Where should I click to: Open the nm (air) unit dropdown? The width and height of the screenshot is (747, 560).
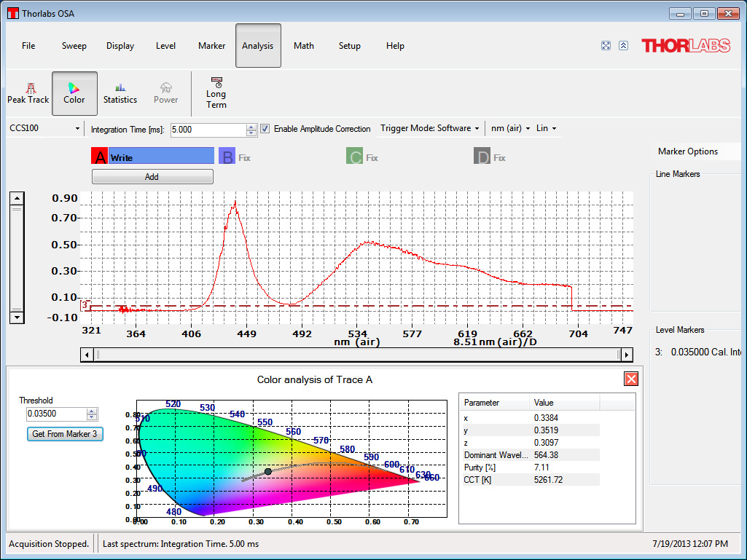point(510,128)
